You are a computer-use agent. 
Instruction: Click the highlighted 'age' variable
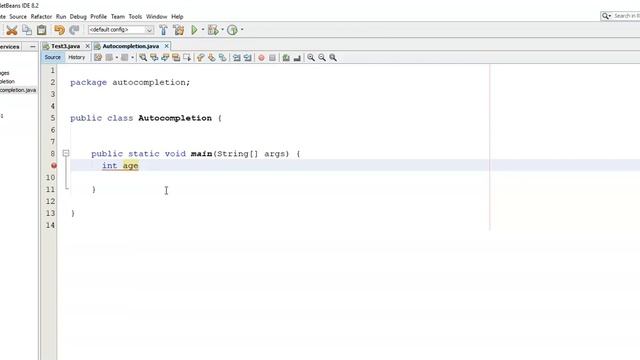tap(131, 166)
